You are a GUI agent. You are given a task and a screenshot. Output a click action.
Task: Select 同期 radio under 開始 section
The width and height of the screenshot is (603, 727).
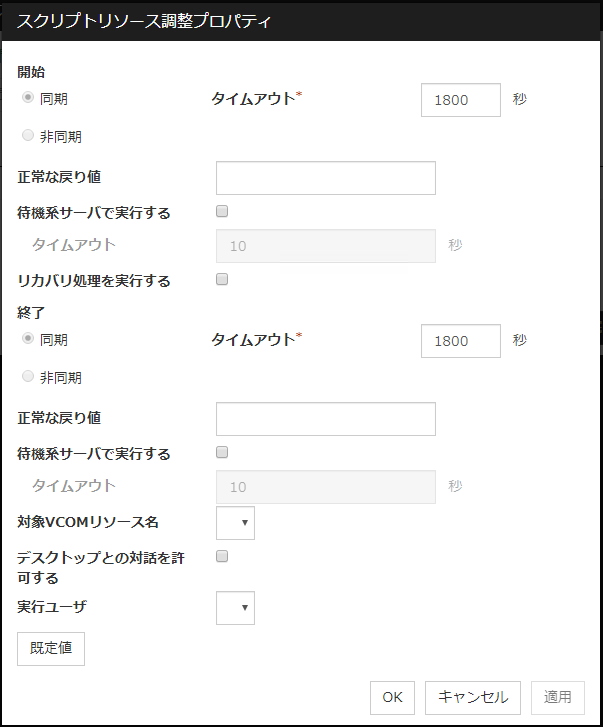(28, 98)
